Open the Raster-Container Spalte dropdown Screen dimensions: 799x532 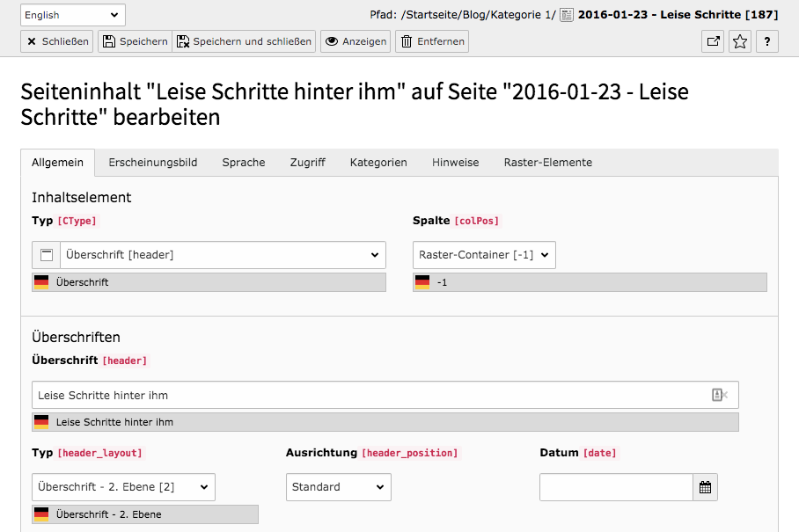[x=486, y=254]
